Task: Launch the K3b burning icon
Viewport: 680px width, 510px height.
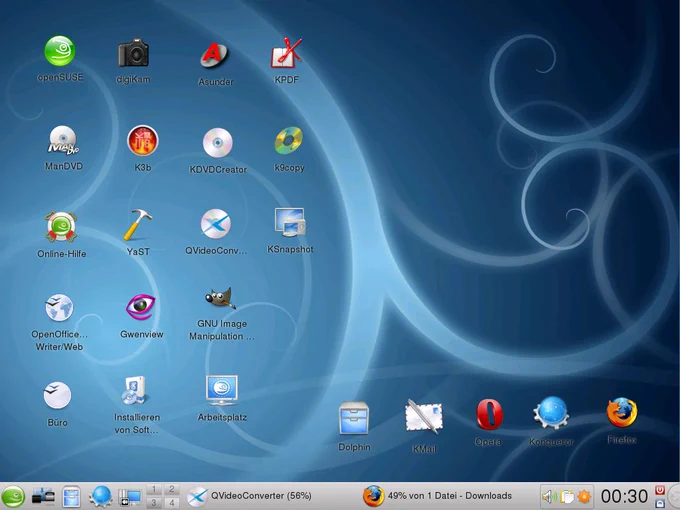Action: pyautogui.click(x=143, y=141)
